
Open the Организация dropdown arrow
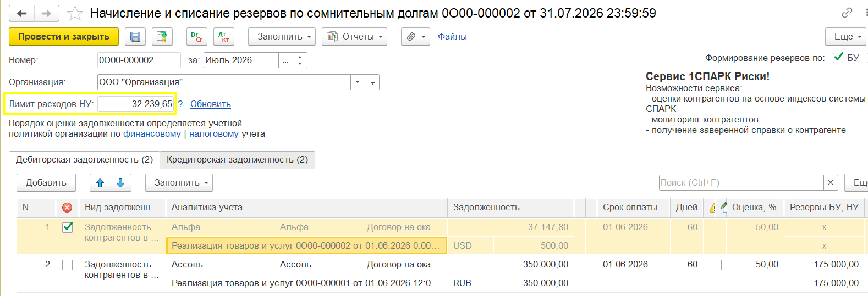[358, 82]
